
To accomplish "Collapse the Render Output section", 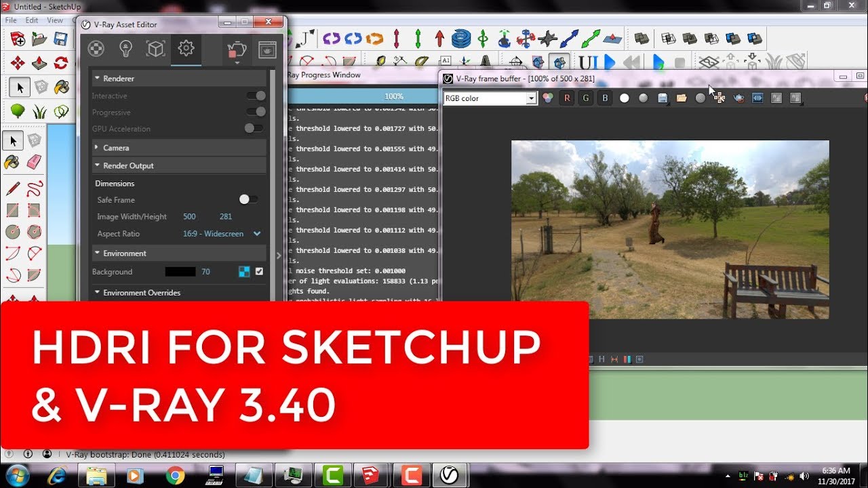I will click(179, 165).
